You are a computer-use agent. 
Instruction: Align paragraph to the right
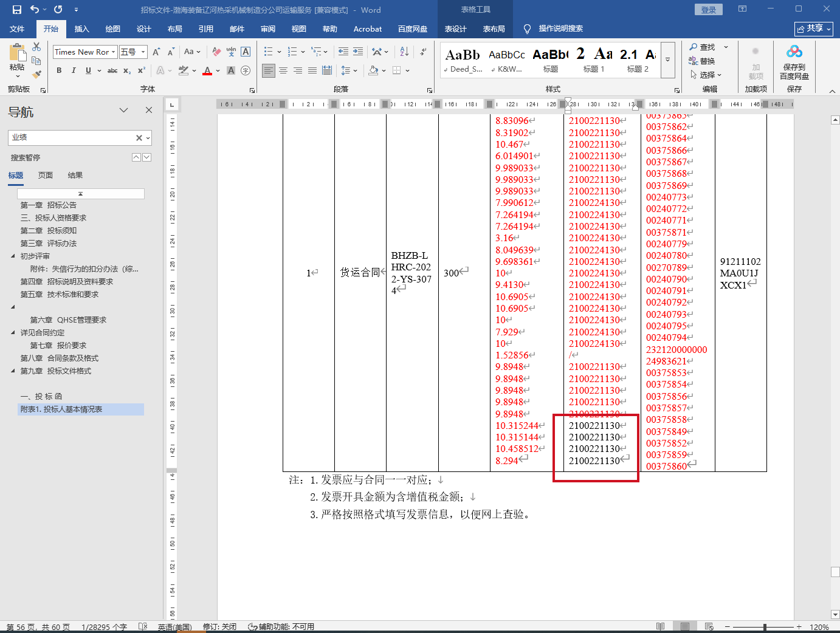[x=298, y=70]
